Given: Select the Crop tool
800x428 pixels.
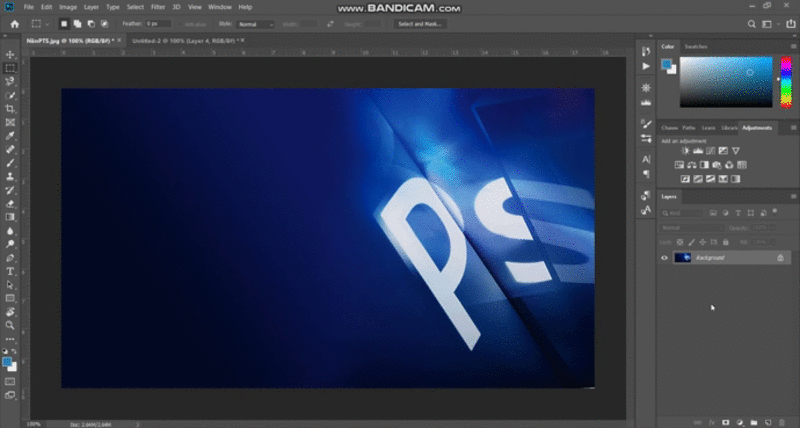Looking at the screenshot, I should pos(10,108).
